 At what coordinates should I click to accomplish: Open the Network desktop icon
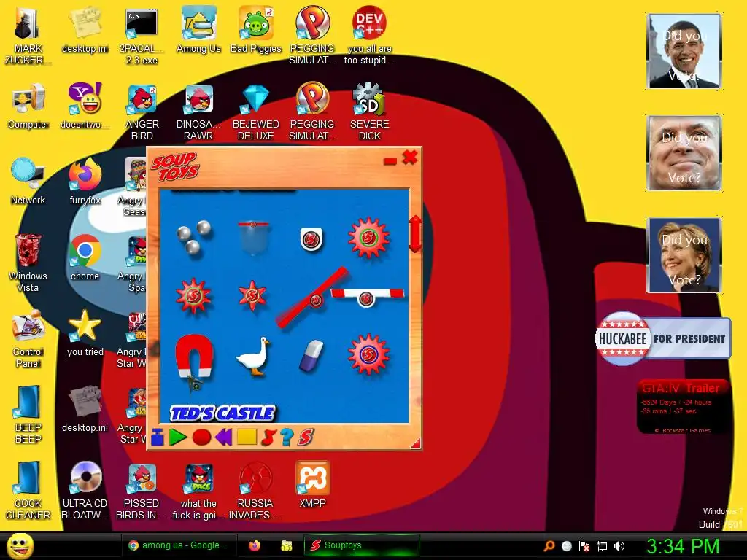[x=28, y=182]
